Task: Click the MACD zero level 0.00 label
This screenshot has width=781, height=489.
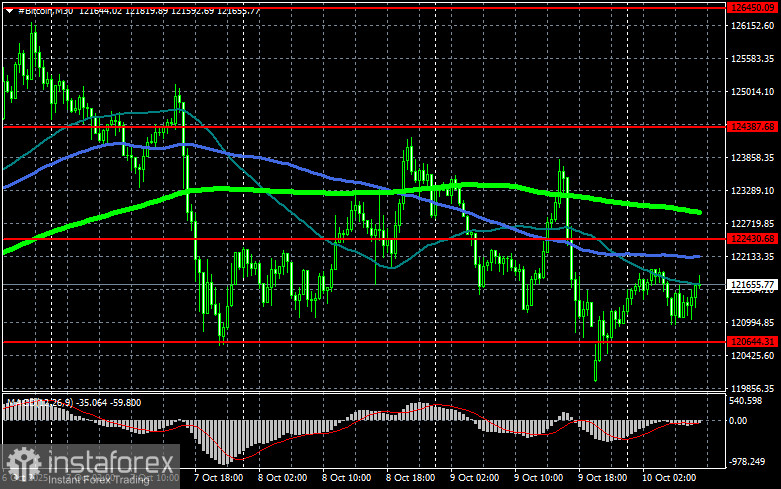Action: pyautogui.click(x=738, y=421)
